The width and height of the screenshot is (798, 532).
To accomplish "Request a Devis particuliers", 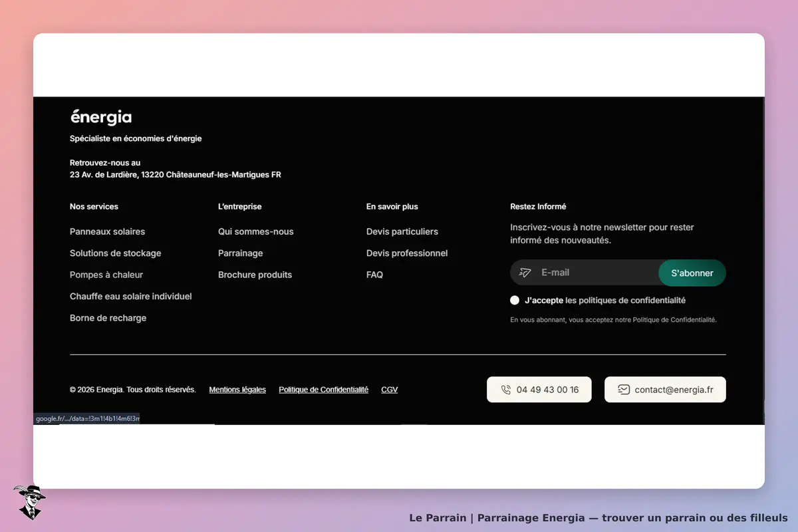I will [402, 231].
